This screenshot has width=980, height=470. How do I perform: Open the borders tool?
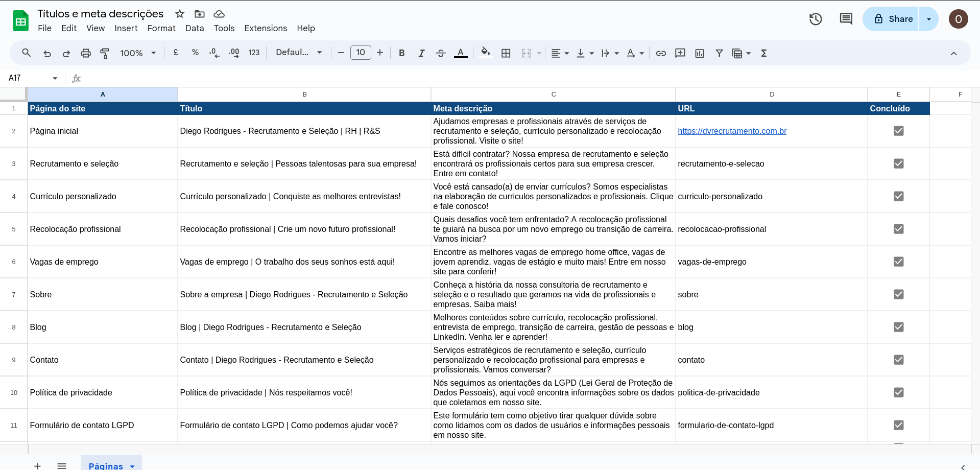(x=506, y=53)
